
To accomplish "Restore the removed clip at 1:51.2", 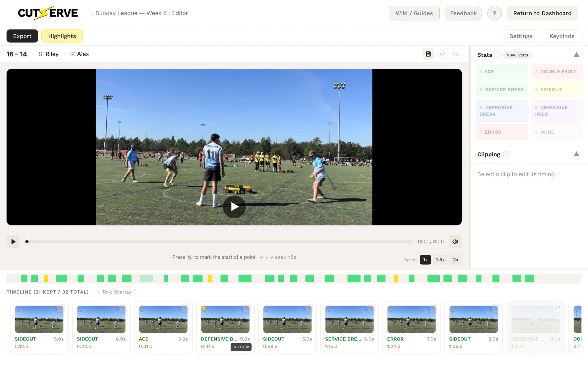I will [x=558, y=308].
